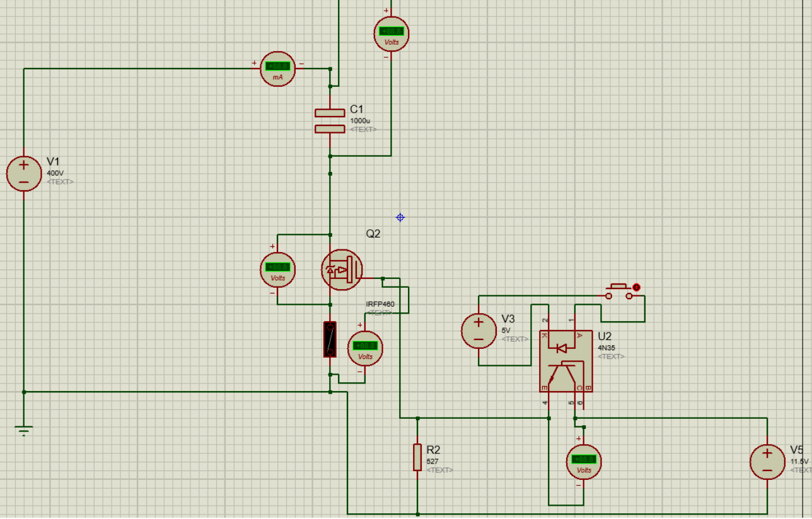Click the <TEXT> placeholder under R2 value

[x=440, y=470]
